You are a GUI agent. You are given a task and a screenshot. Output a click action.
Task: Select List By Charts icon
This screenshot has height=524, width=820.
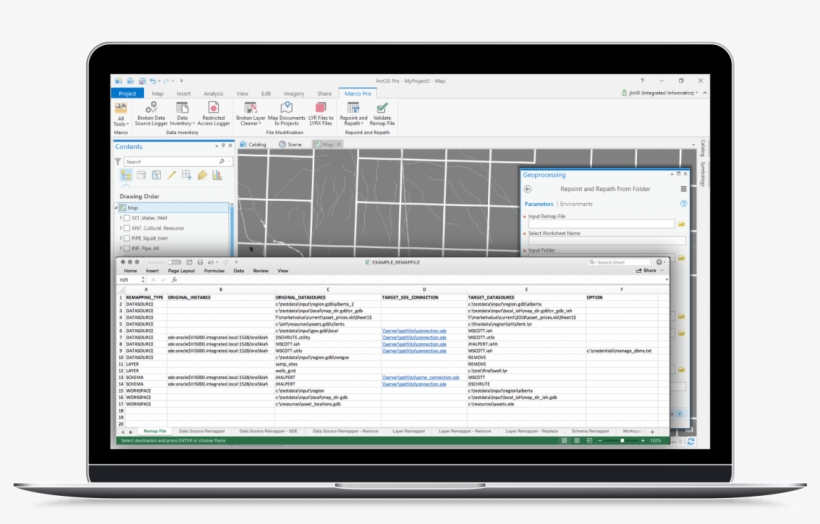click(217, 175)
